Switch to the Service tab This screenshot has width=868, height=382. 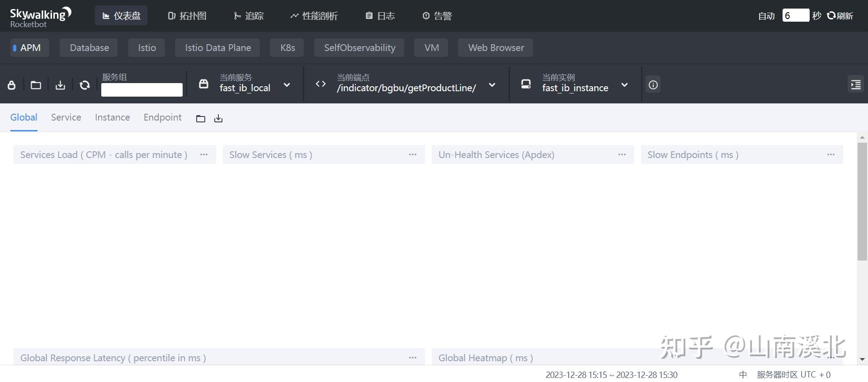point(66,117)
